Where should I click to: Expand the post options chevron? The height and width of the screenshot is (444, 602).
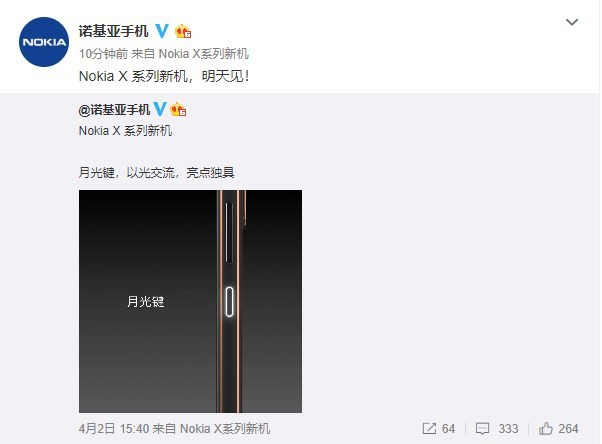[572, 22]
